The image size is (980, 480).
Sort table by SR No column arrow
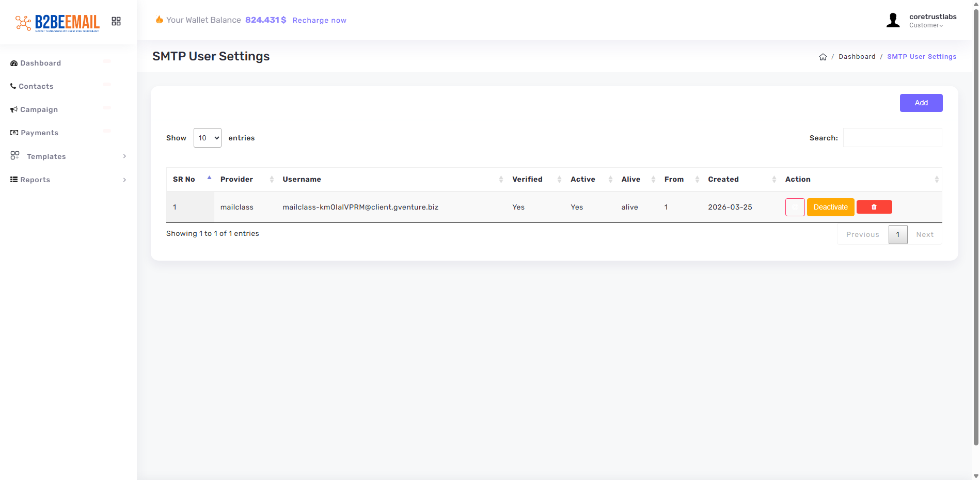pos(209,179)
